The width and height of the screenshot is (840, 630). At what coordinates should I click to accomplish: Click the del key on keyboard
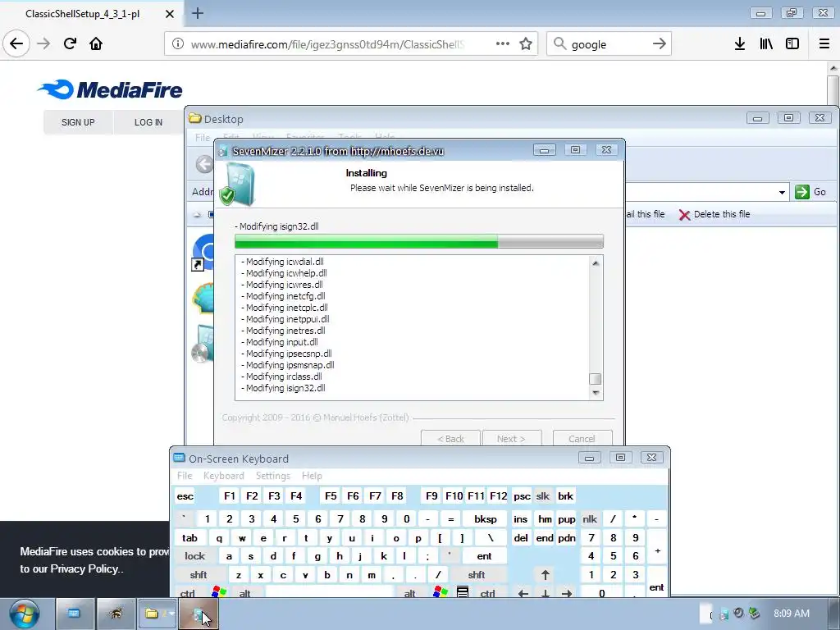(521, 538)
